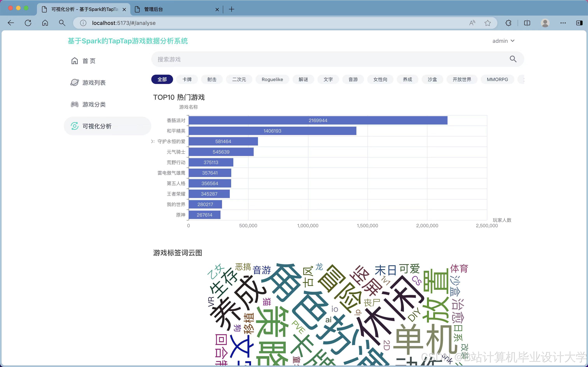Select the Roguelike category filter chip
Viewport: 588px width, 367px height.
(272, 79)
